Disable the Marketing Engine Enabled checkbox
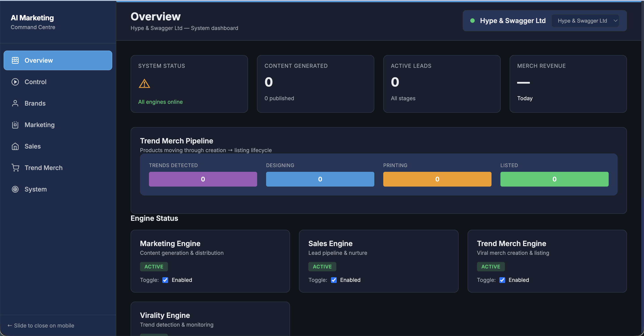 tap(165, 280)
